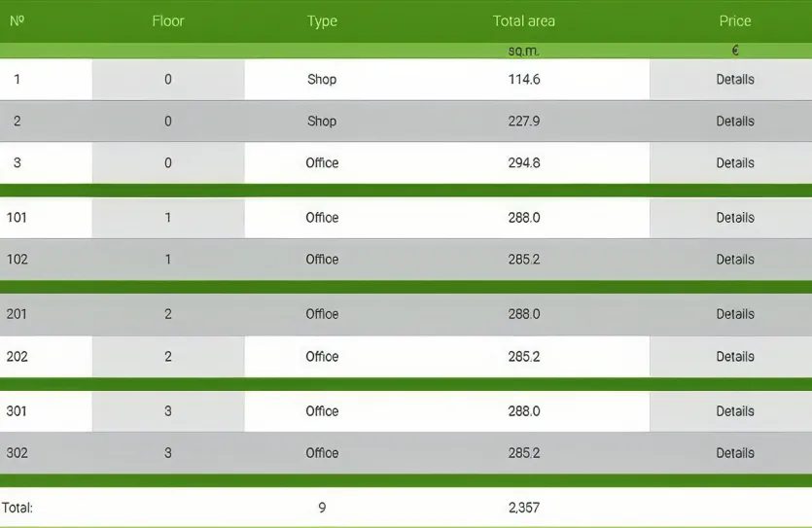Click the 114.6 total area cell
Viewport: 812px width, 528px height.
click(x=523, y=80)
